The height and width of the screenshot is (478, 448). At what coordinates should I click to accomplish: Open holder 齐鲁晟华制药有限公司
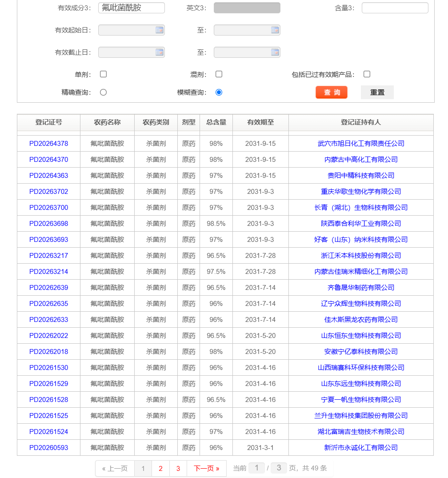tap(361, 288)
